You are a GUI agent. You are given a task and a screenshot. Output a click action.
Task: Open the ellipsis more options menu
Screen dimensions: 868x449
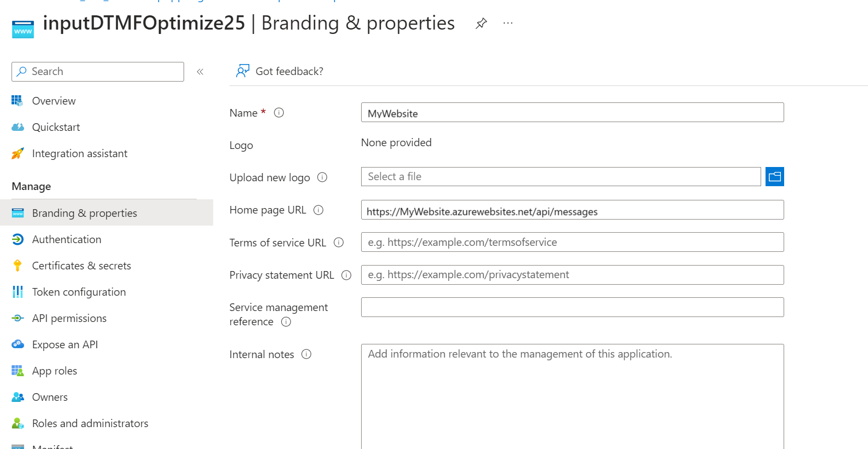(508, 24)
